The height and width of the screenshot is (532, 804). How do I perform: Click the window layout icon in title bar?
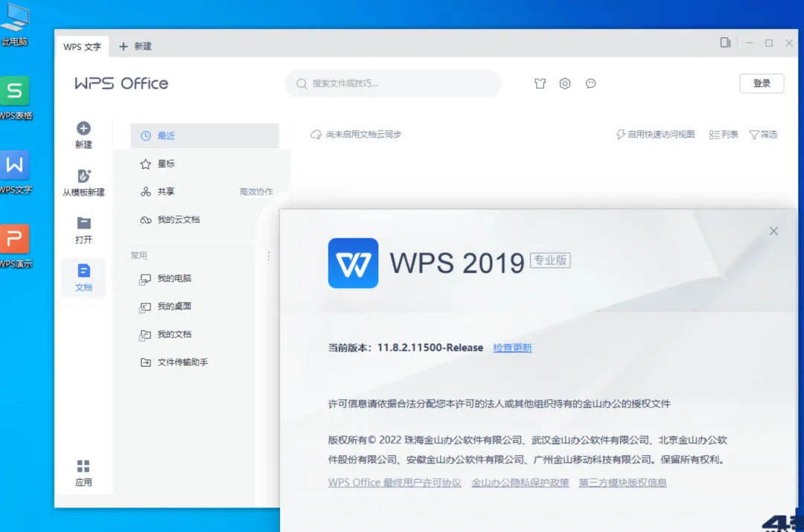(x=725, y=42)
